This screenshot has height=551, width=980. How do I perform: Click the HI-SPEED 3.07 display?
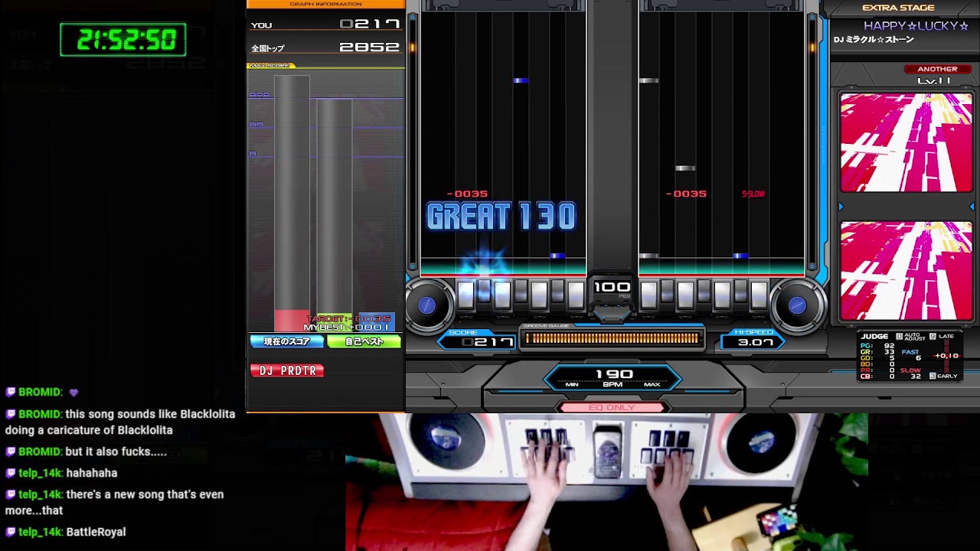click(755, 340)
